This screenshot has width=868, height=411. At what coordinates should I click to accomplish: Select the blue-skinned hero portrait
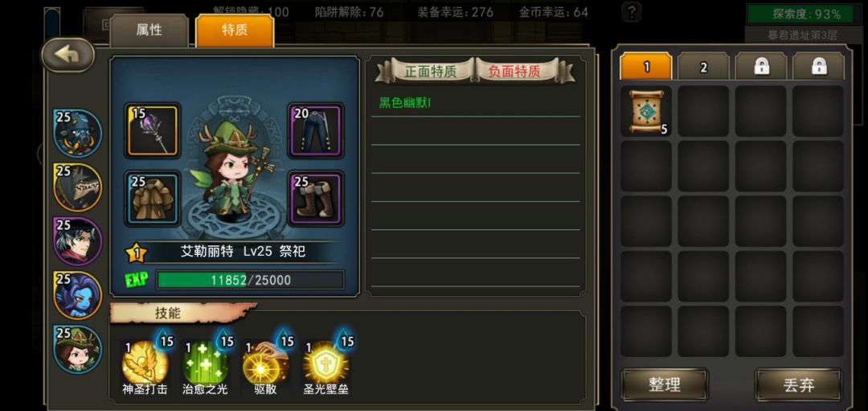pos(77,294)
